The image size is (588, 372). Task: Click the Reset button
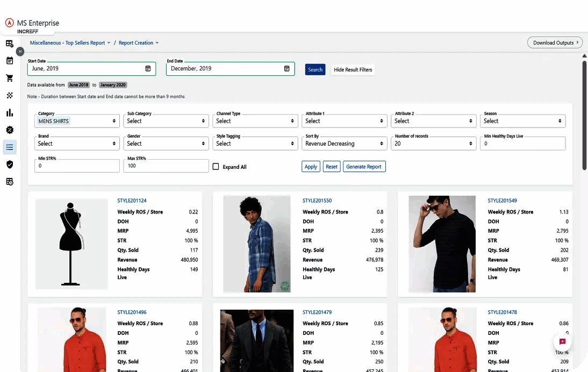point(332,167)
